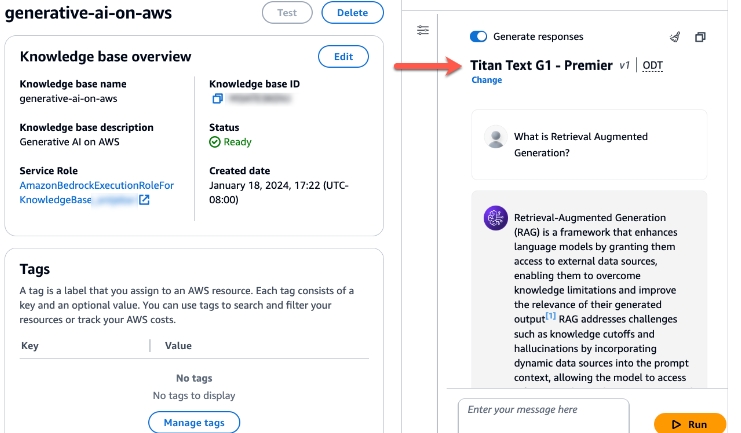This screenshot has width=741, height=433.
Task: Clear chat with the broom icon
Action: (x=674, y=37)
